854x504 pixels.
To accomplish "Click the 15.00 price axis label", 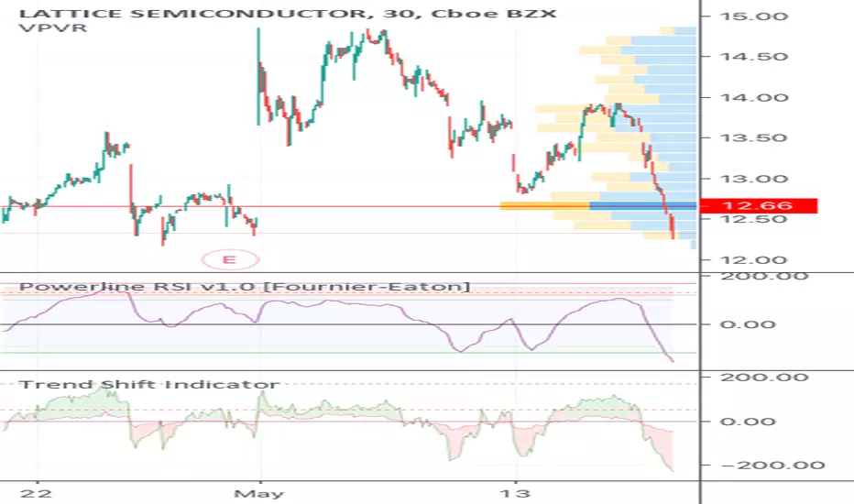I will click(x=754, y=16).
